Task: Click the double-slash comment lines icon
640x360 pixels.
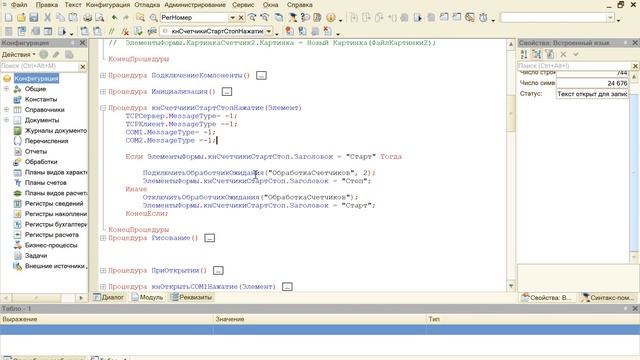Action: coord(111,31)
